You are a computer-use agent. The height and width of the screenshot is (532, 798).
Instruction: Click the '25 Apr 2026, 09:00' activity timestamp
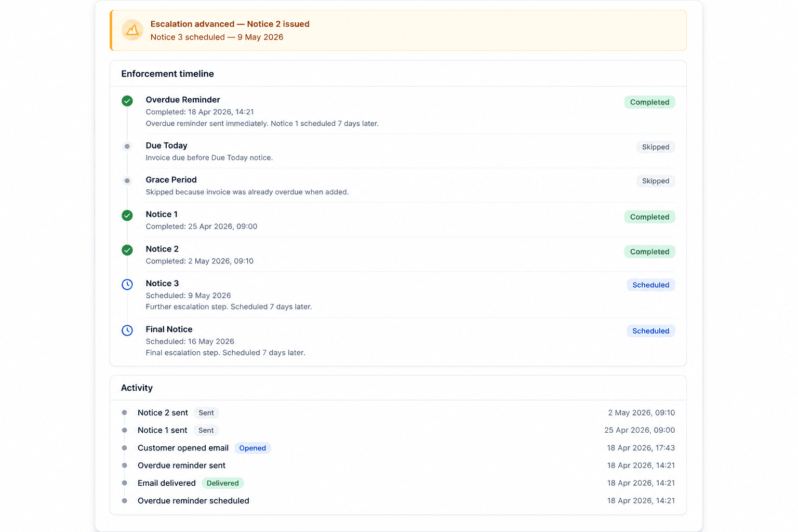640,430
